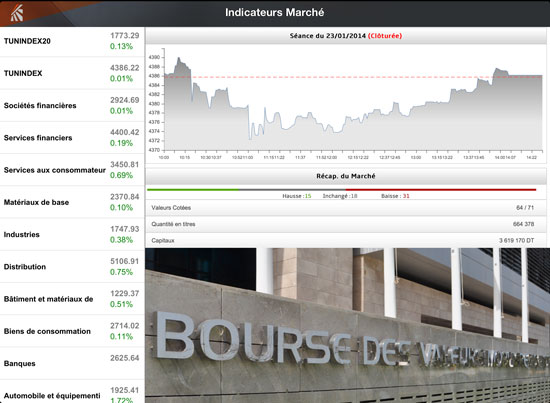This screenshot has width=550, height=403.
Task: Click the Inchangé : 18 label
Action: (x=340, y=196)
